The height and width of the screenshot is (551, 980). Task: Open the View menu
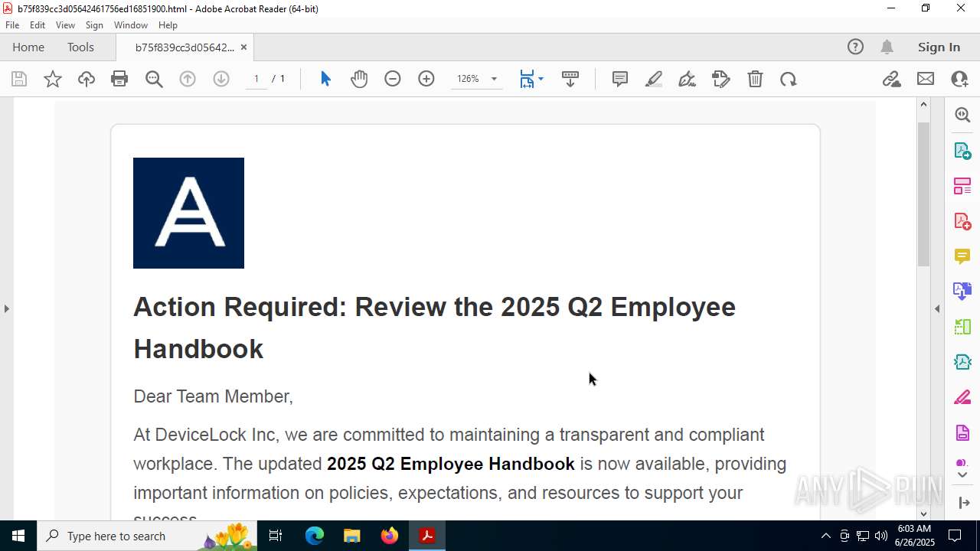66,25
